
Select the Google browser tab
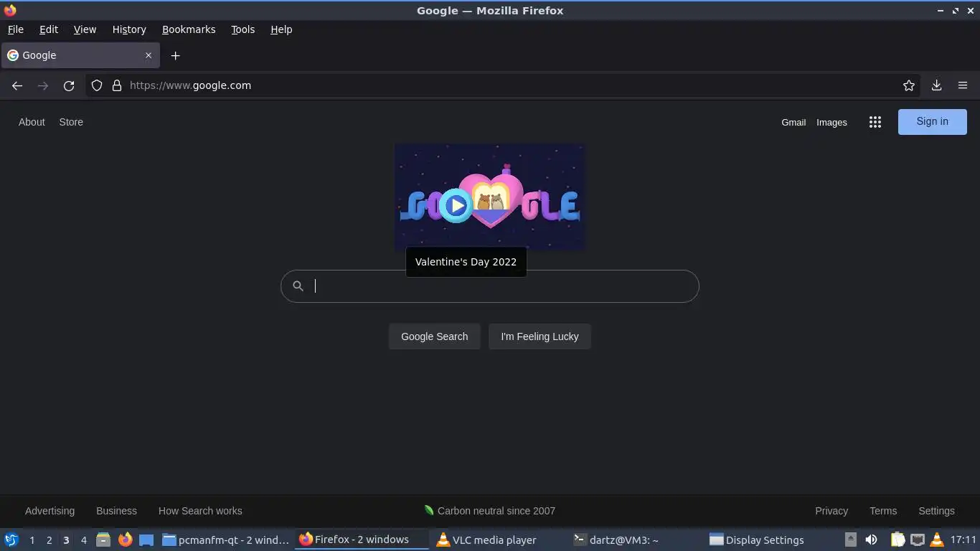pyautogui.click(x=80, y=55)
